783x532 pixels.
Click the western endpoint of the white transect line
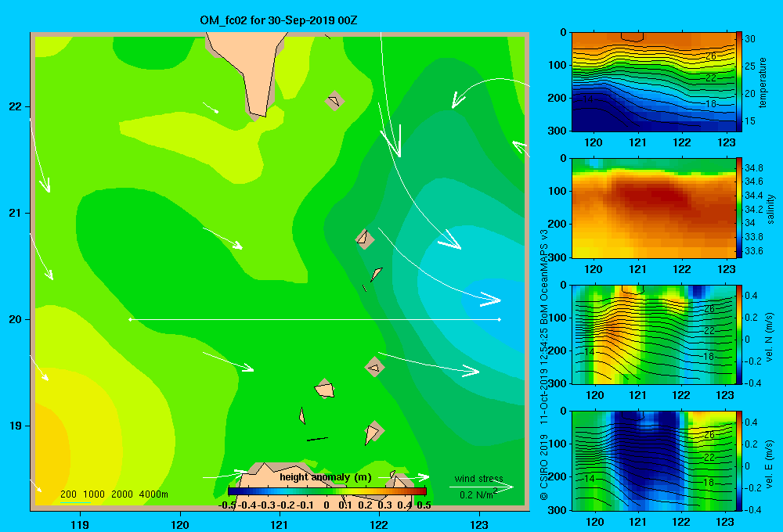pos(130,319)
